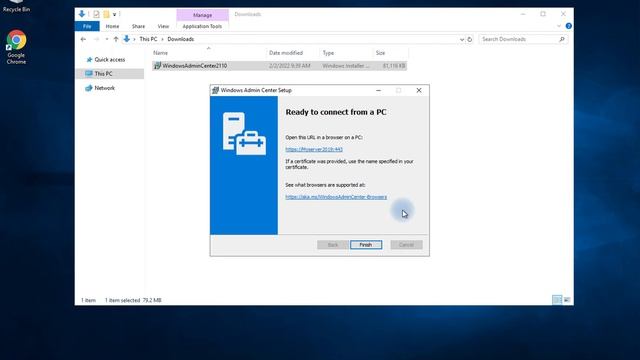Sort files by Date modified column
The image size is (640, 360).
tap(293, 53)
